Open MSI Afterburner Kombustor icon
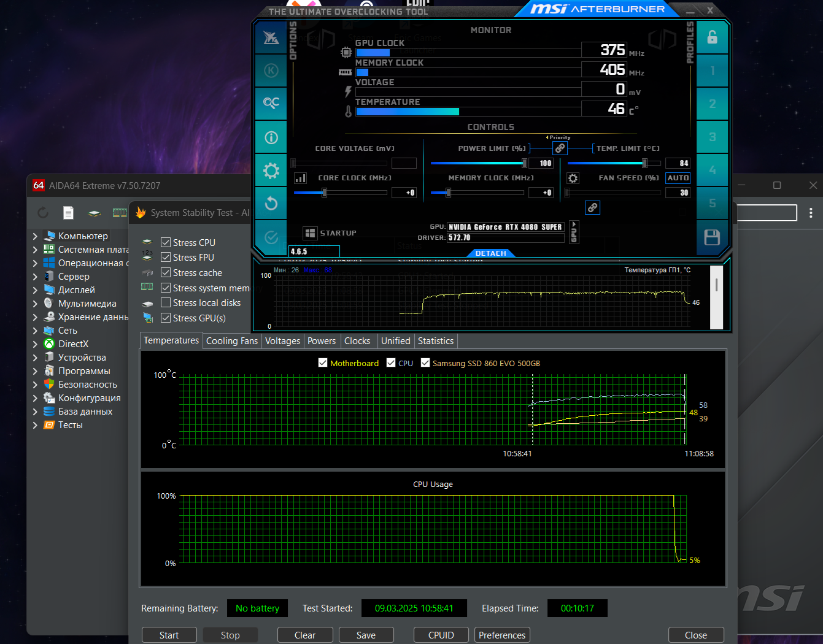Image resolution: width=823 pixels, height=644 pixels. pyautogui.click(x=271, y=71)
